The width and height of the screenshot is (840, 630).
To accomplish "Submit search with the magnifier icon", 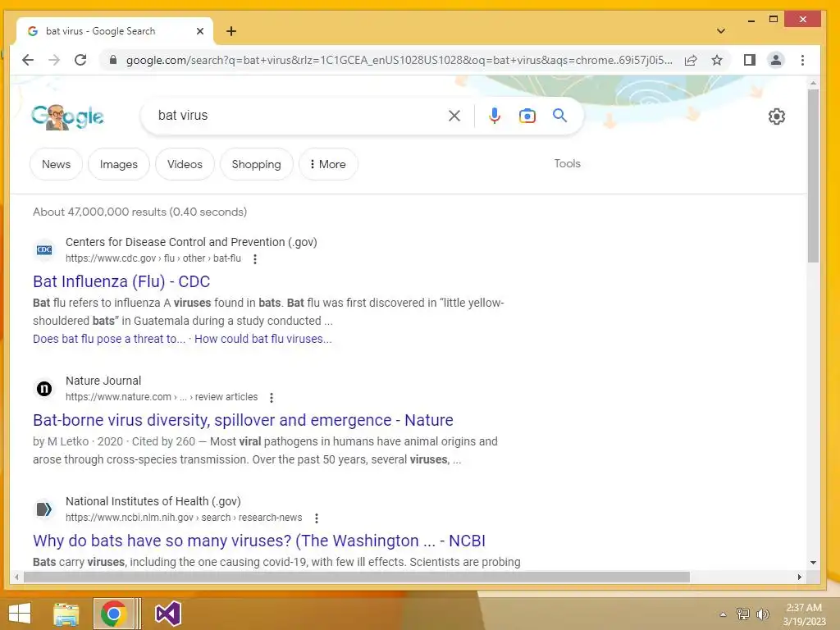I will click(559, 115).
